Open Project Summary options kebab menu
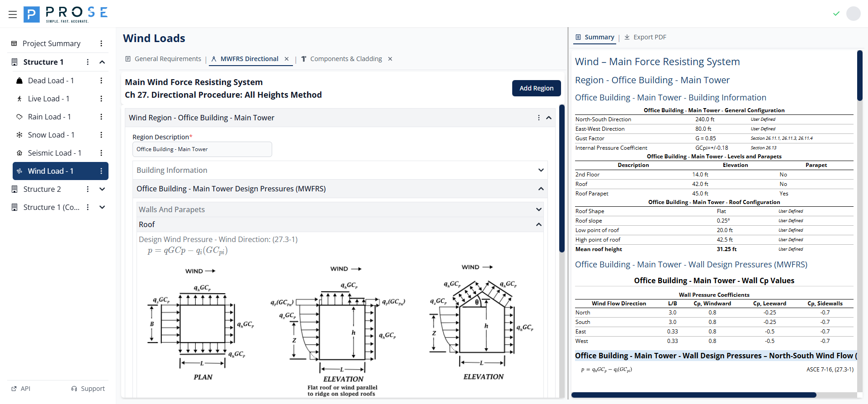The height and width of the screenshot is (404, 868). coord(101,43)
